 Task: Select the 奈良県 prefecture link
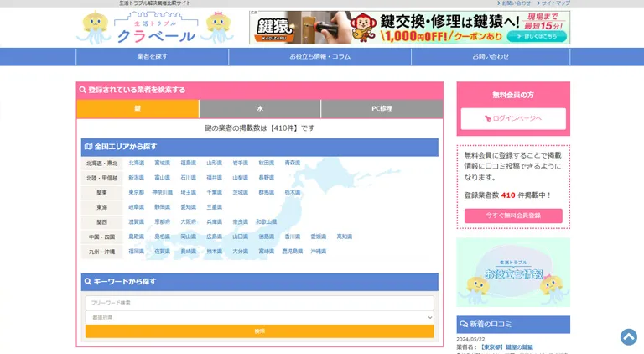tap(241, 221)
